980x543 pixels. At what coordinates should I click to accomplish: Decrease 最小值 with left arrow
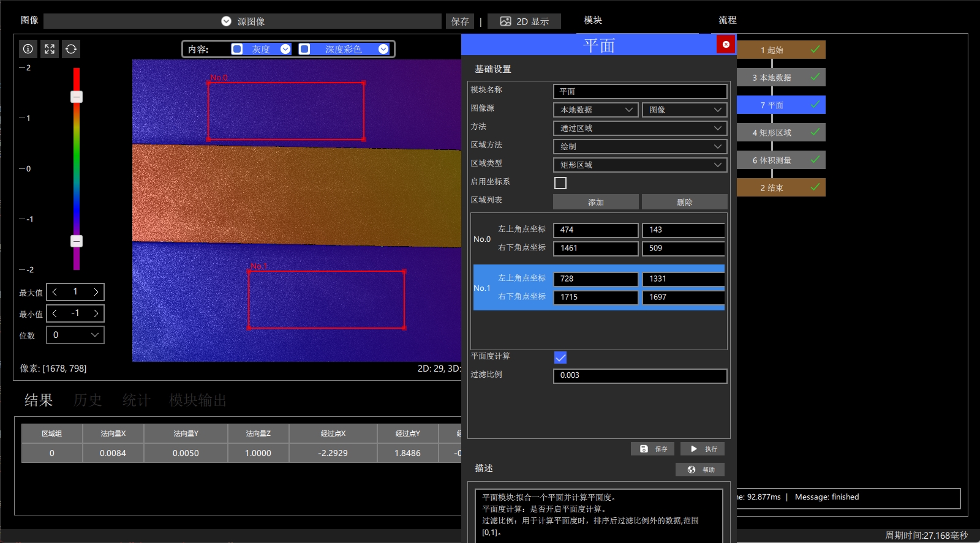[55, 313]
